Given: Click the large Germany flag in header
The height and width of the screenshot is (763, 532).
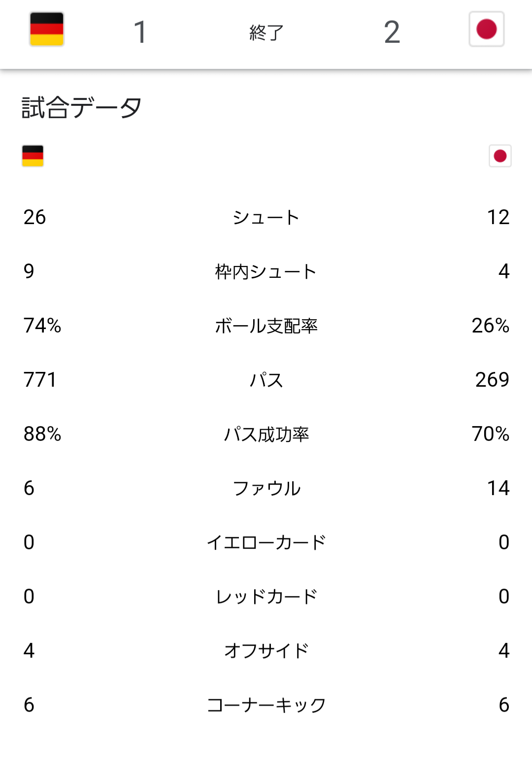Looking at the screenshot, I should point(47,30).
